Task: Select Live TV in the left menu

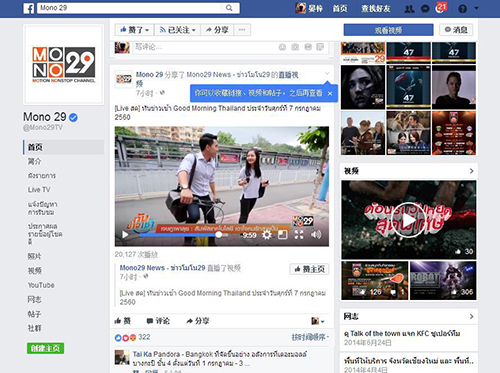Action: click(39, 190)
